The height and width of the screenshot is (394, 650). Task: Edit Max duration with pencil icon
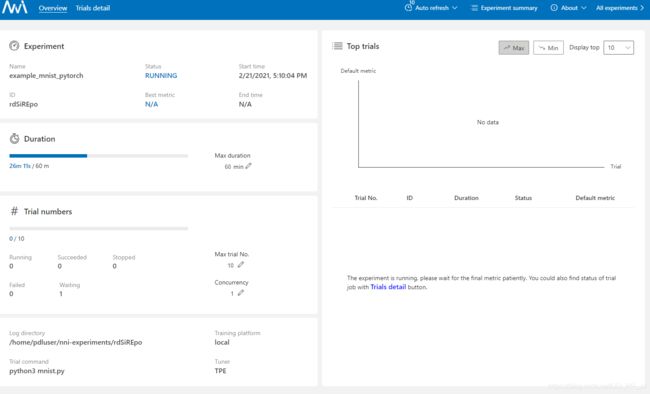248,166
